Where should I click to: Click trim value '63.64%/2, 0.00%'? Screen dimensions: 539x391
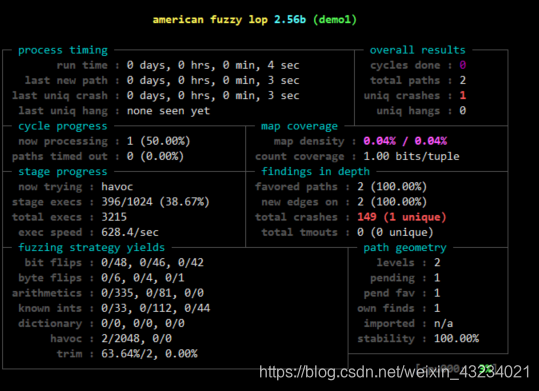[x=149, y=354]
